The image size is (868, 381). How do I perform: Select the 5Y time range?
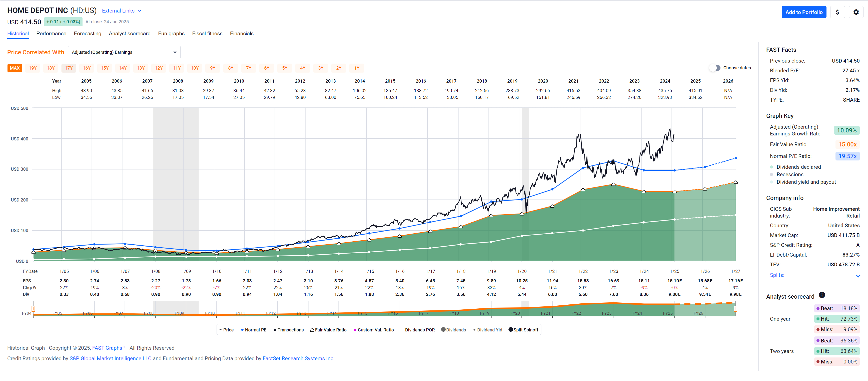(x=285, y=68)
